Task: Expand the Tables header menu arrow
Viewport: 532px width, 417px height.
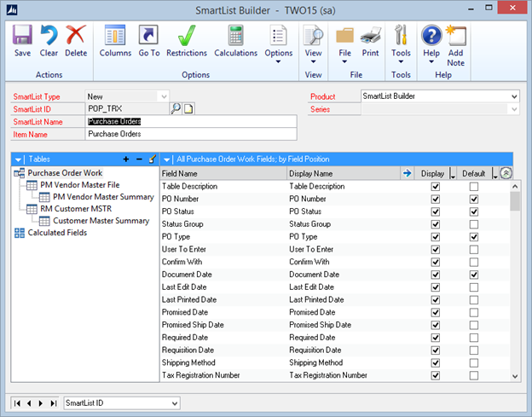Action: pos(18,159)
